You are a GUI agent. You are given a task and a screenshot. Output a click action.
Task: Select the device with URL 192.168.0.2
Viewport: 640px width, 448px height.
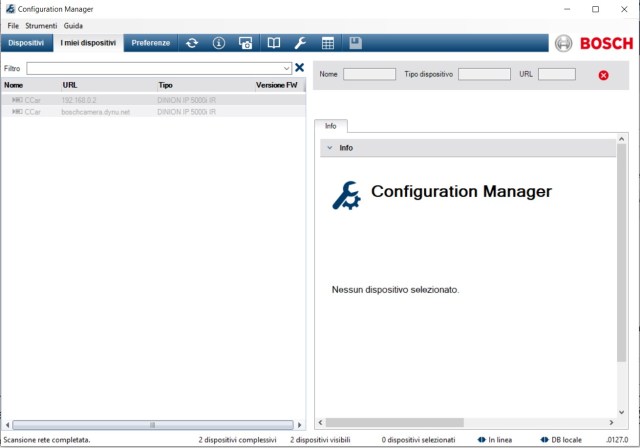pos(80,100)
